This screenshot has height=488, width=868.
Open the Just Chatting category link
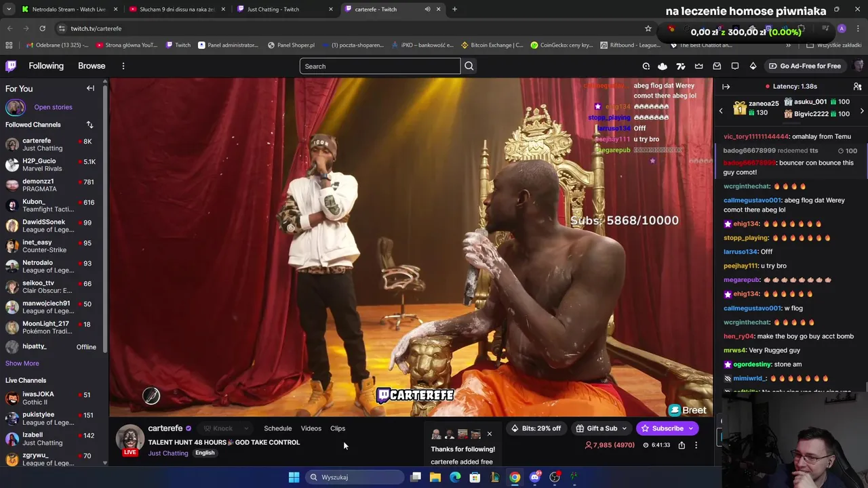pos(168,453)
